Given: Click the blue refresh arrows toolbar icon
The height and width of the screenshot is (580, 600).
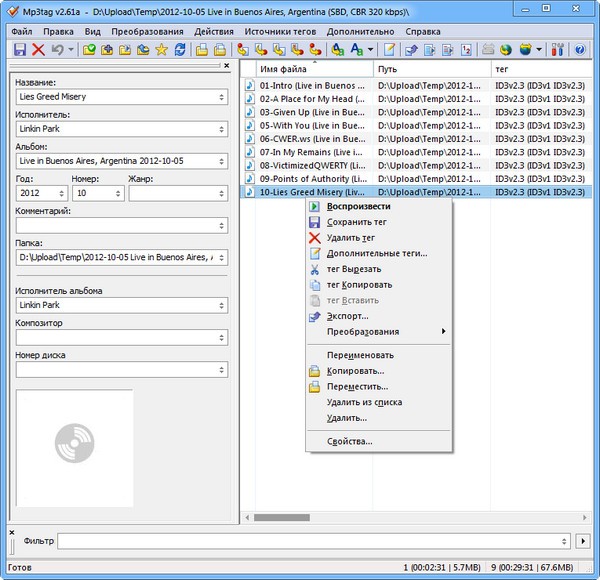Looking at the screenshot, I should click(180, 49).
